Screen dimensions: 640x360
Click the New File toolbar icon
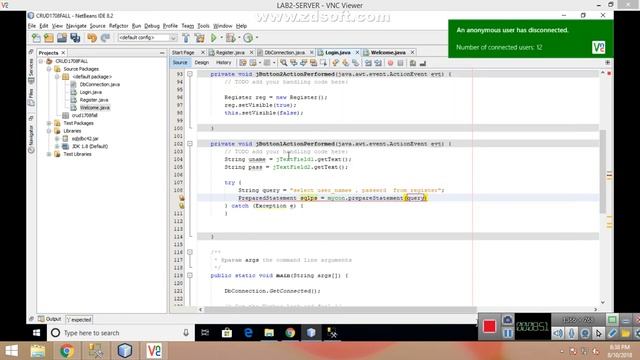[36, 38]
